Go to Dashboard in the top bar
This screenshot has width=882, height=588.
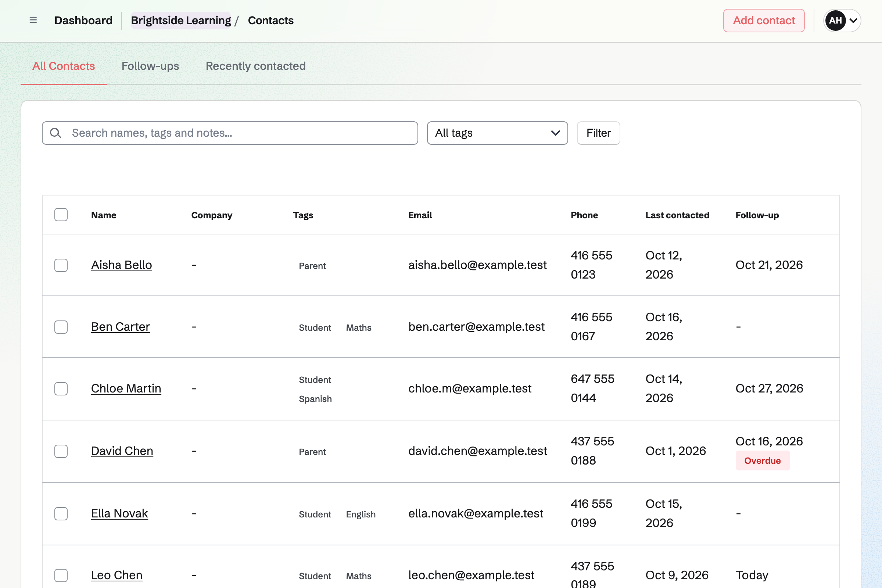(83, 20)
